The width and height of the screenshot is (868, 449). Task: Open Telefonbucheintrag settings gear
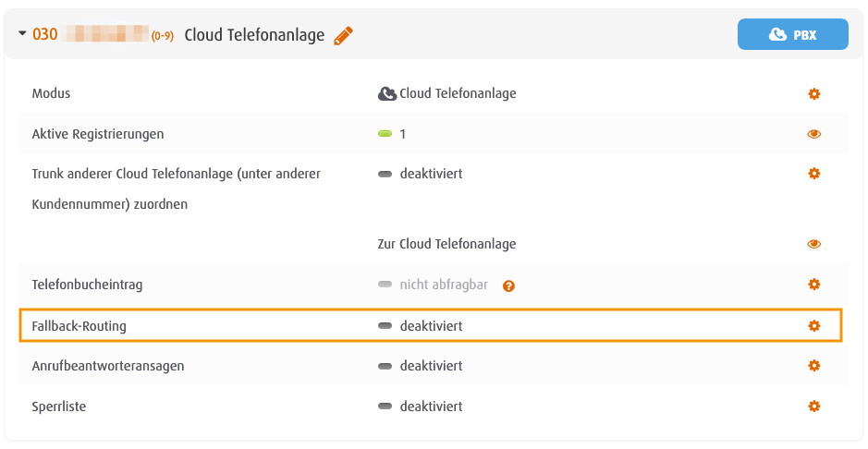pyautogui.click(x=813, y=285)
